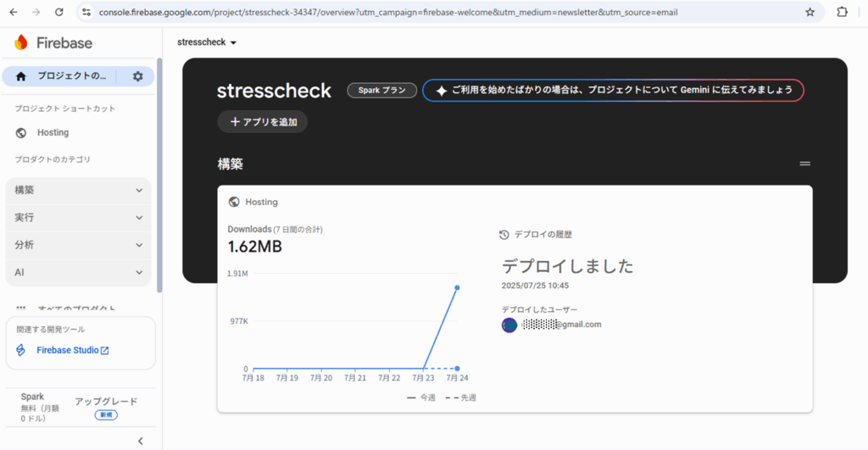Select プロジェクトの概要 menu item
The height and width of the screenshot is (450, 868).
(x=71, y=76)
